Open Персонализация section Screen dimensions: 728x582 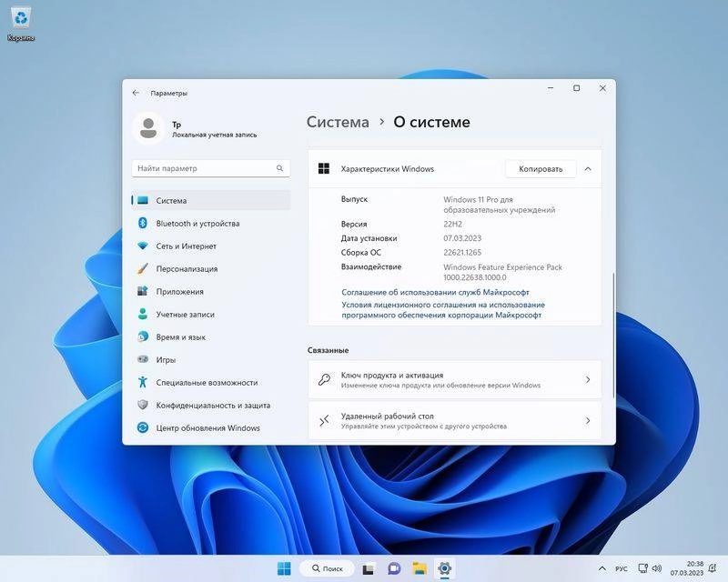(211, 269)
